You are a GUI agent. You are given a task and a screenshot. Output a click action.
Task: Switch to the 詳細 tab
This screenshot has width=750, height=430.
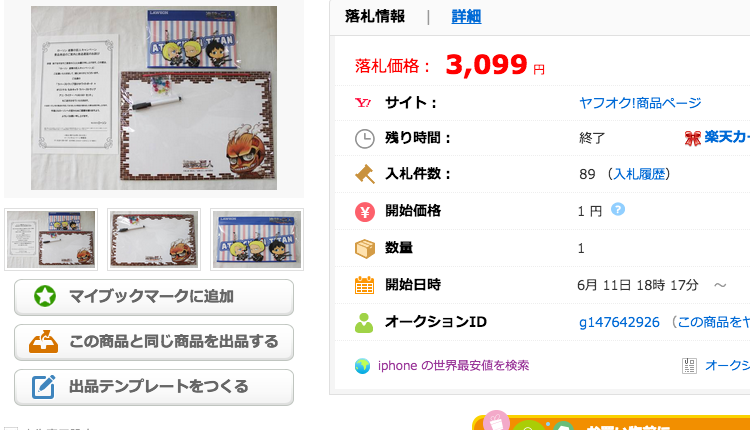(x=466, y=17)
